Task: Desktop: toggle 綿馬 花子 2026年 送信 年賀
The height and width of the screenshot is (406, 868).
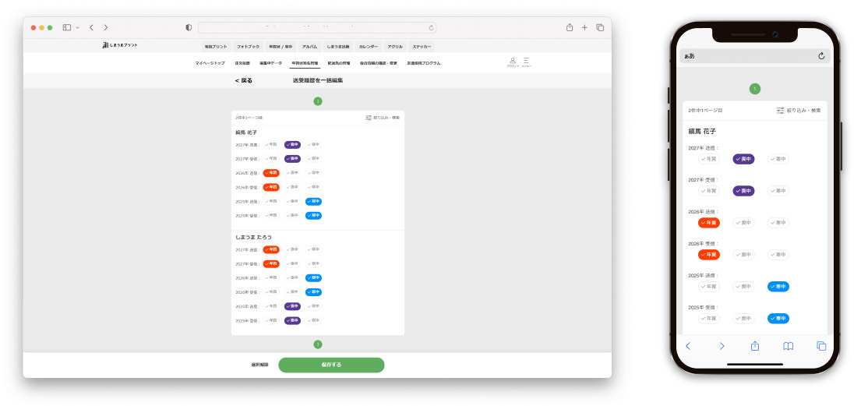Action: click(271, 173)
